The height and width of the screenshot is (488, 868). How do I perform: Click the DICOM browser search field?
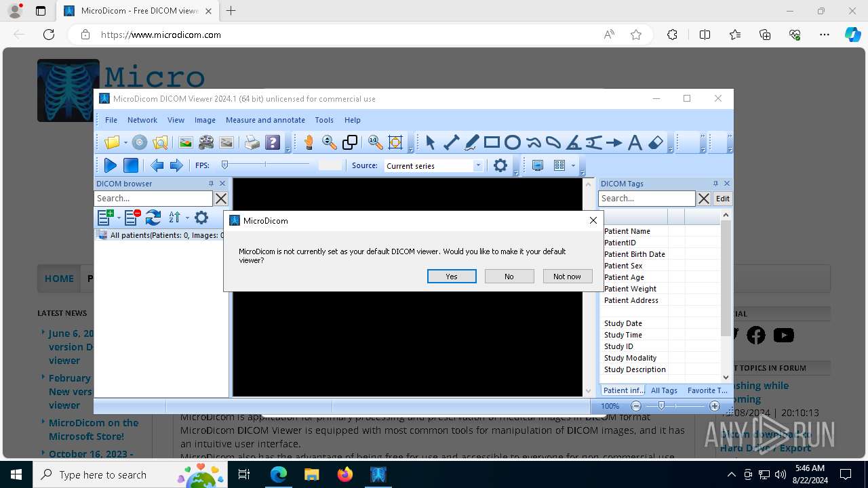tap(153, 199)
